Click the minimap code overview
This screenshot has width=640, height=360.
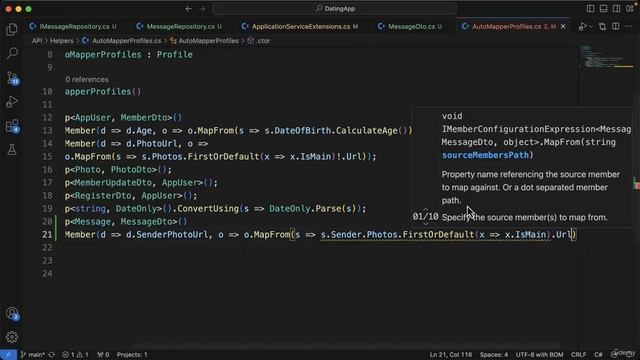coord(607,57)
